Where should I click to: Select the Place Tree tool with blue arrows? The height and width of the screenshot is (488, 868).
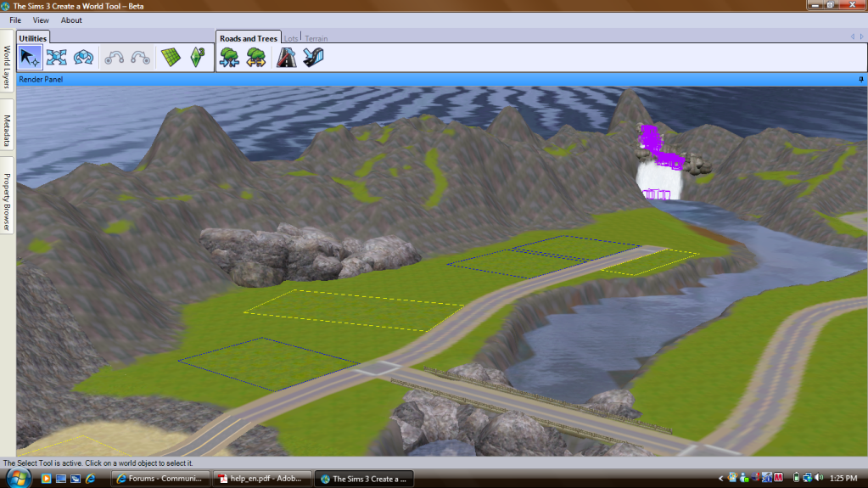[x=229, y=58]
